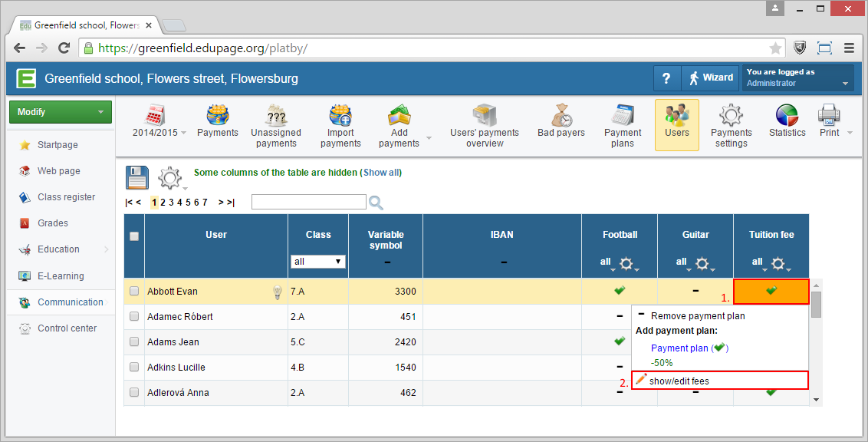The width and height of the screenshot is (868, 442).
Task: Open Users' payments overview
Action: tap(485, 127)
